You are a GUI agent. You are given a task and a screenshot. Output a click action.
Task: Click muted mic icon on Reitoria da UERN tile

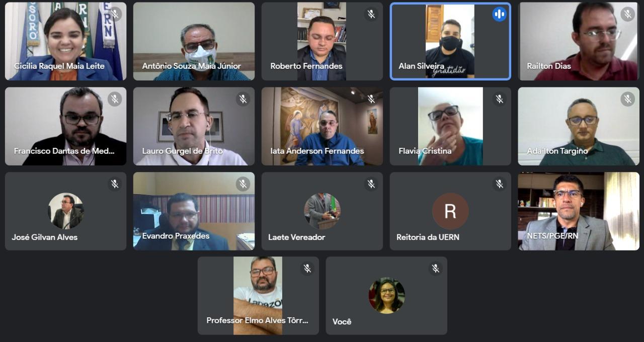(x=500, y=184)
